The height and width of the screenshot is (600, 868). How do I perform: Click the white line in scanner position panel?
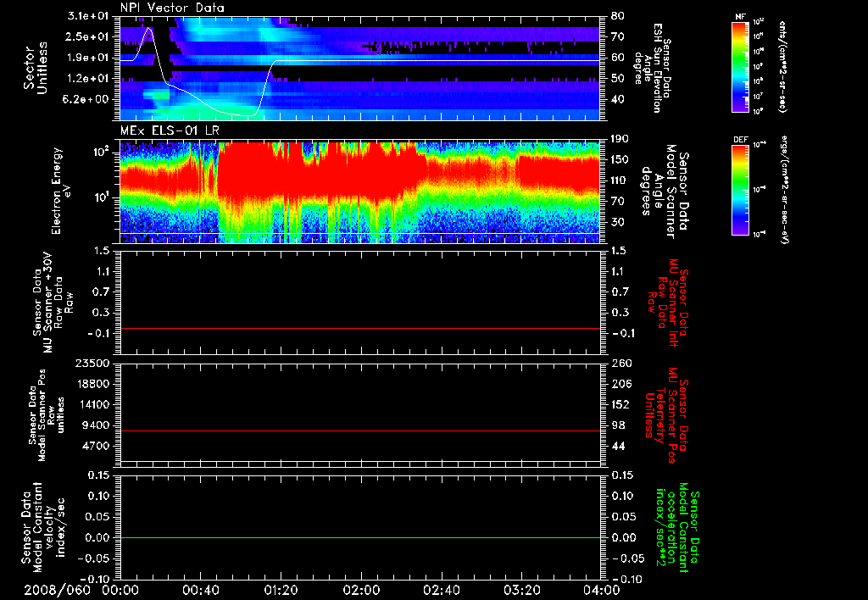coord(360,461)
